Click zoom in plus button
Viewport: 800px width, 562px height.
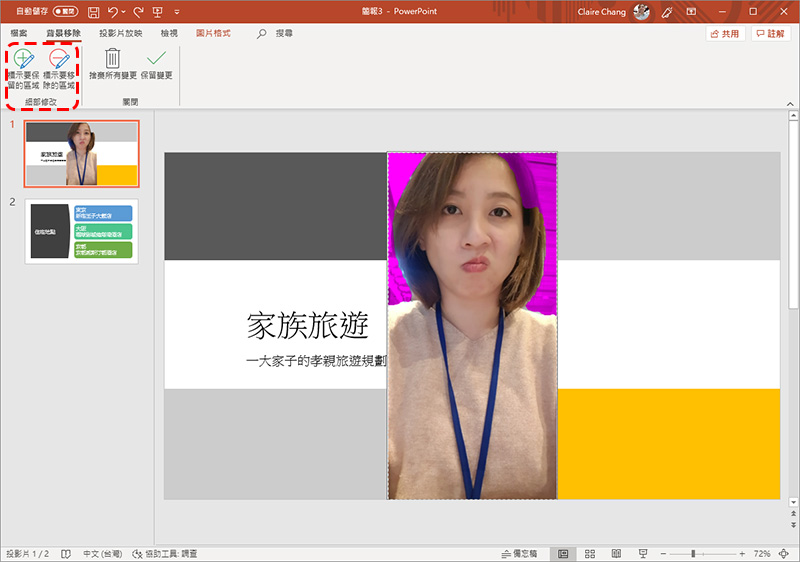742,554
